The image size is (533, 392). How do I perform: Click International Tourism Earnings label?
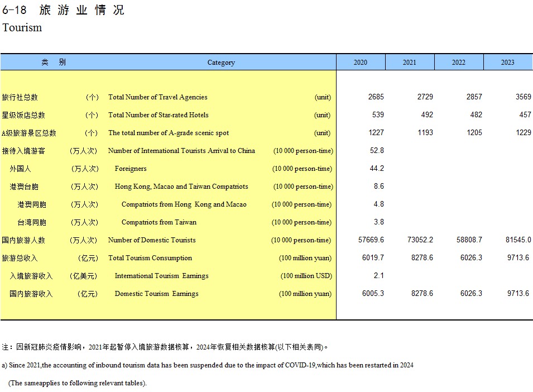coord(161,276)
